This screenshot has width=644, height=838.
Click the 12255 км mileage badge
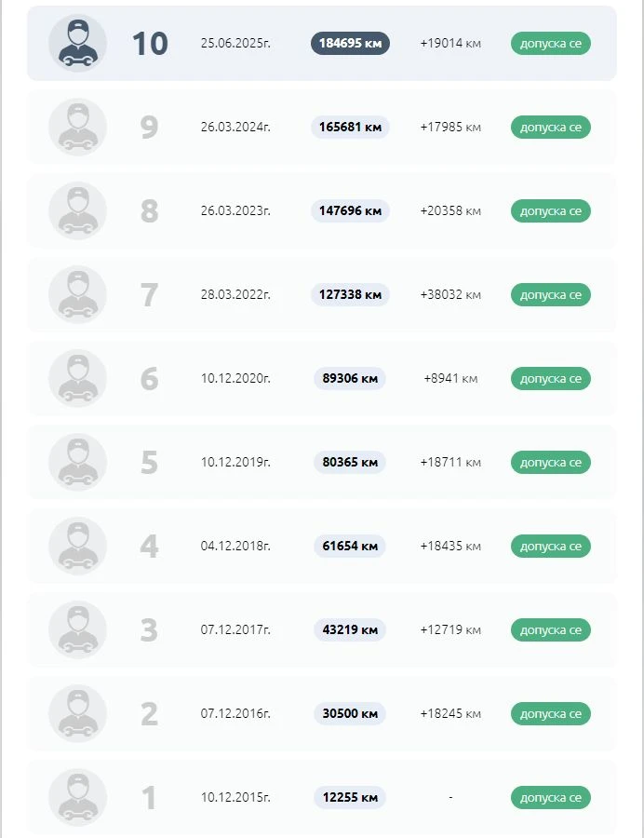pyautogui.click(x=350, y=797)
